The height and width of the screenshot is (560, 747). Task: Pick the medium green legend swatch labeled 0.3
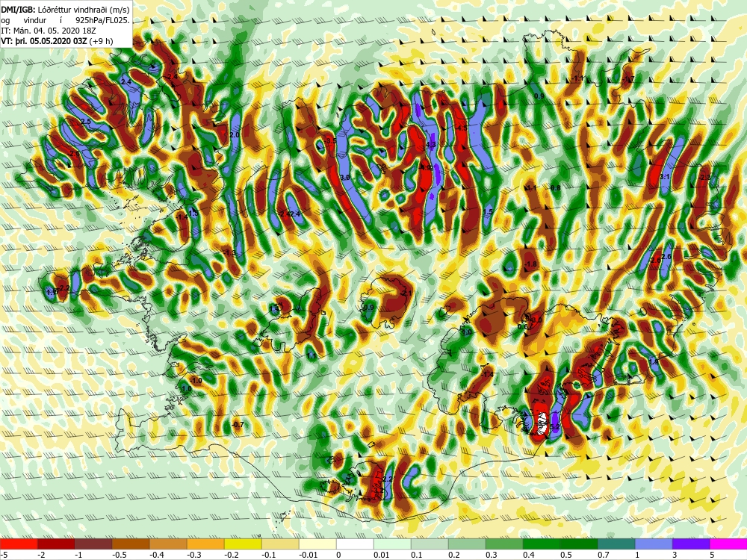point(504,544)
